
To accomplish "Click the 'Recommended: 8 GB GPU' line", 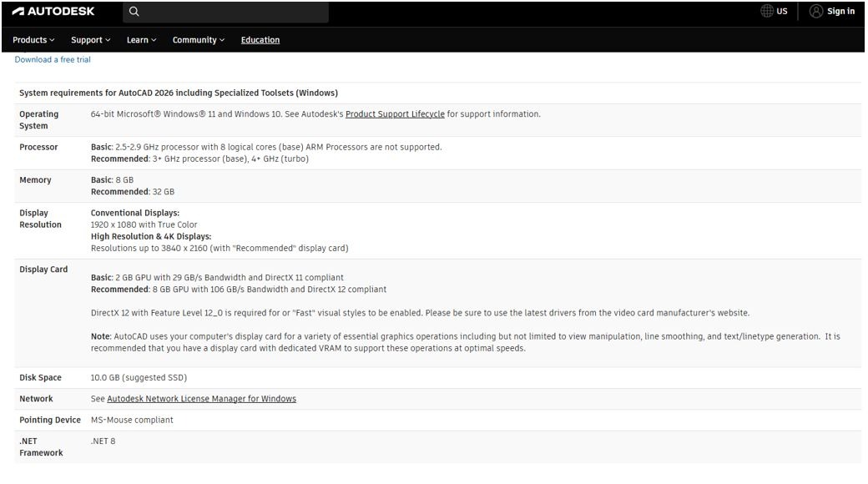I will point(239,289).
